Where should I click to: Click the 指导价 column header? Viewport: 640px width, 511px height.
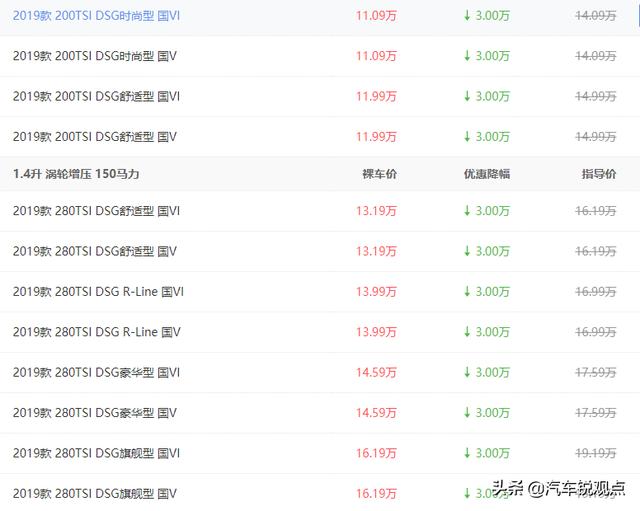tap(599, 174)
